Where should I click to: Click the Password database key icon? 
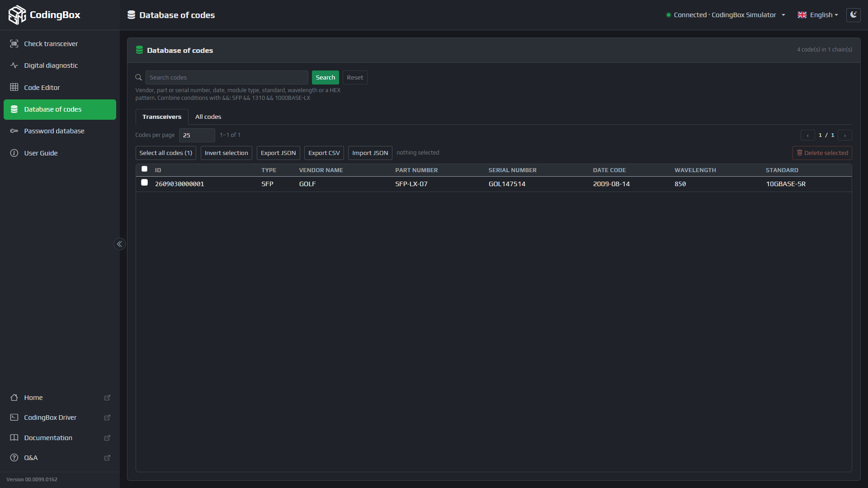[14, 131]
